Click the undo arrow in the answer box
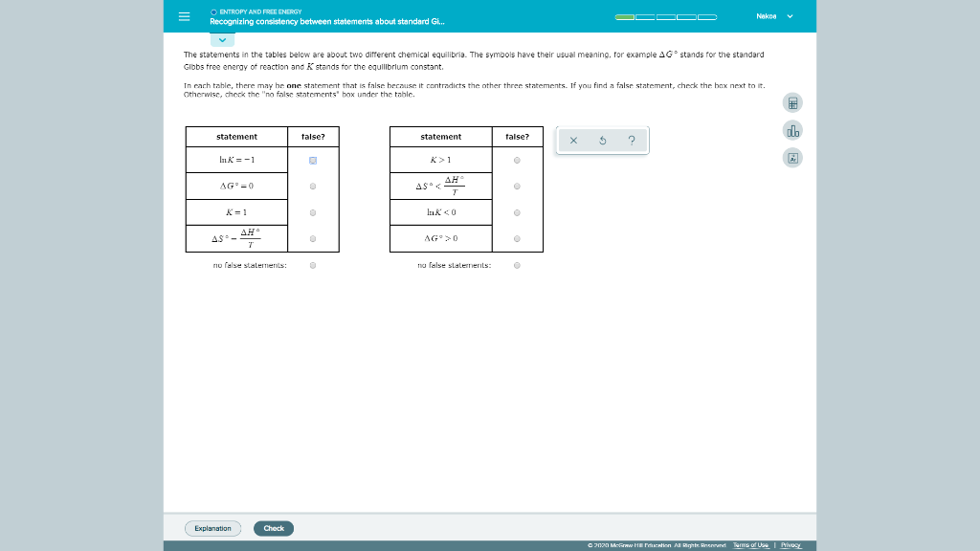Image resolution: width=980 pixels, height=551 pixels. [x=602, y=140]
